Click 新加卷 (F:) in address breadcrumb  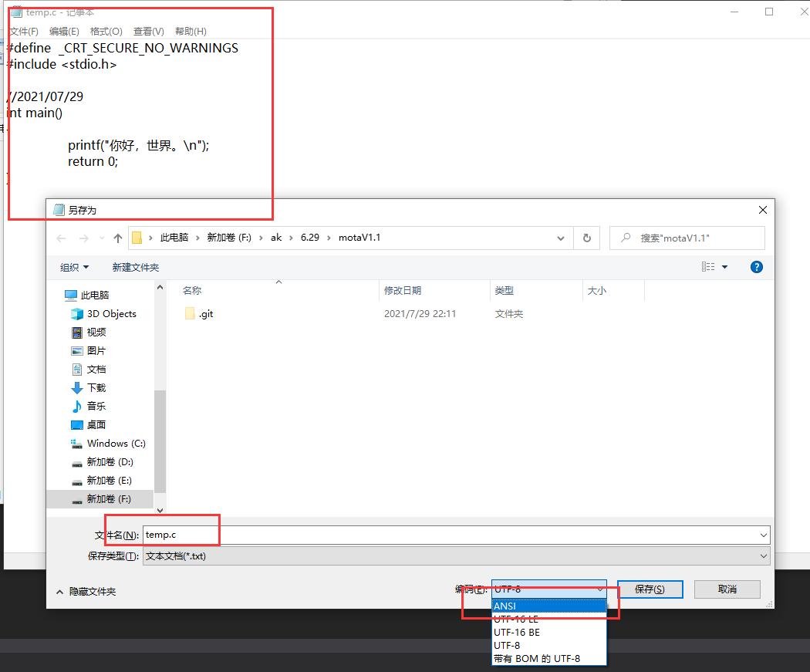229,238
